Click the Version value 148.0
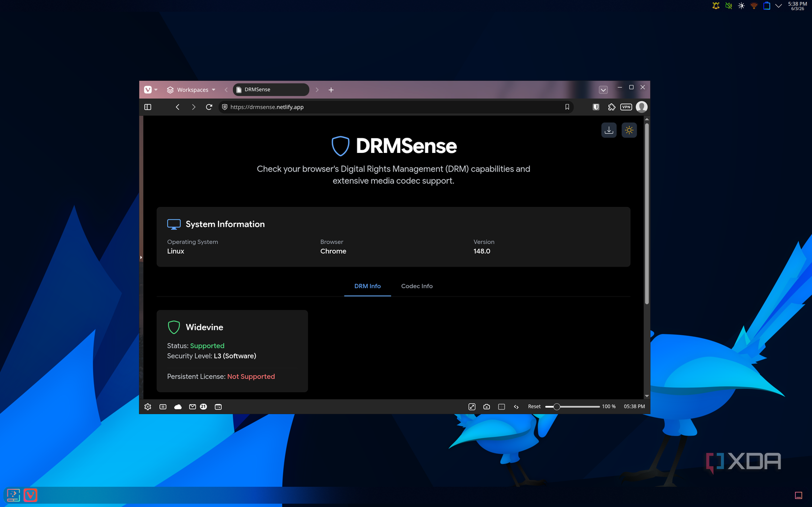The image size is (812, 507). pyautogui.click(x=482, y=251)
